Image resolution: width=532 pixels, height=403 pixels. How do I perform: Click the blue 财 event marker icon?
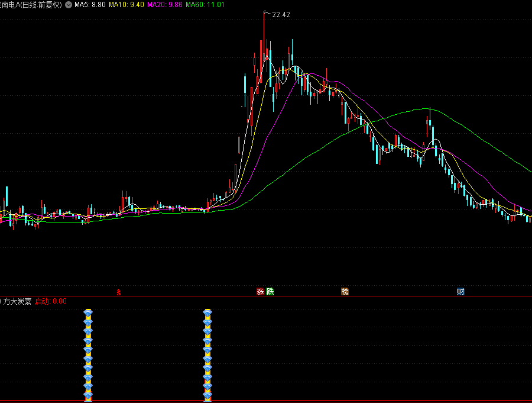460,292
